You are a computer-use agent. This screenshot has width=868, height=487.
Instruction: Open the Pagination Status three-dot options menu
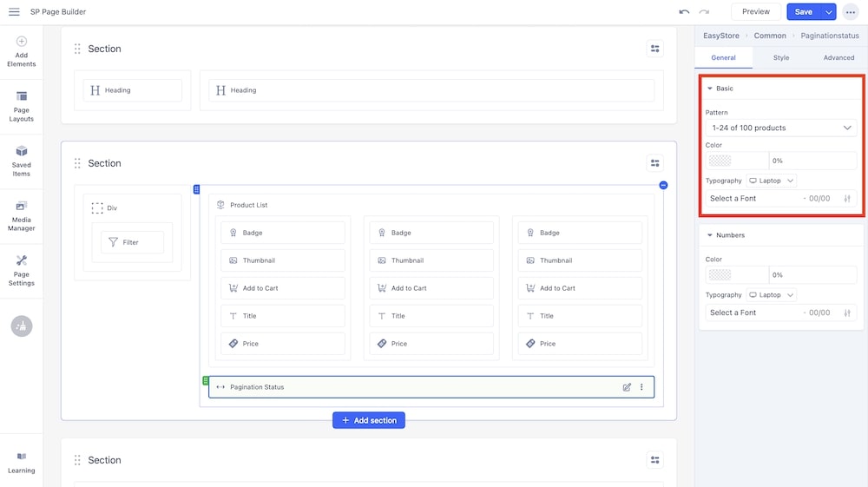(x=642, y=387)
